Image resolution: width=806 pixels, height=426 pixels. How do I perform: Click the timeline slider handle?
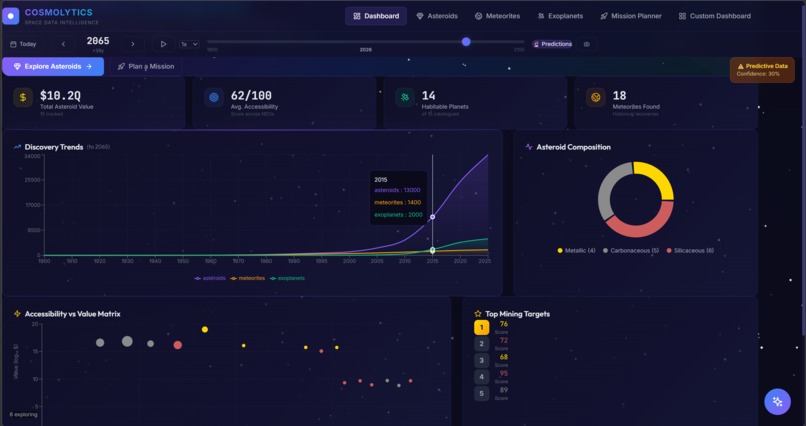(x=466, y=42)
